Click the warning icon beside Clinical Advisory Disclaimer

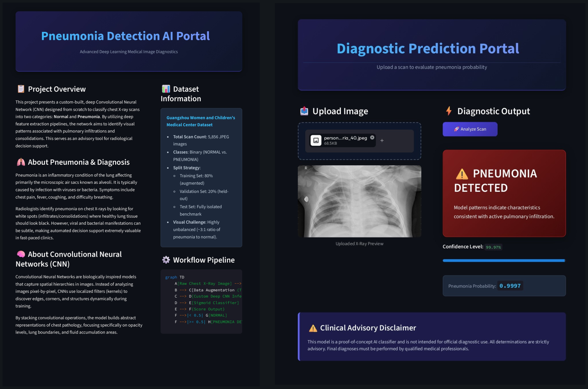[313, 328]
